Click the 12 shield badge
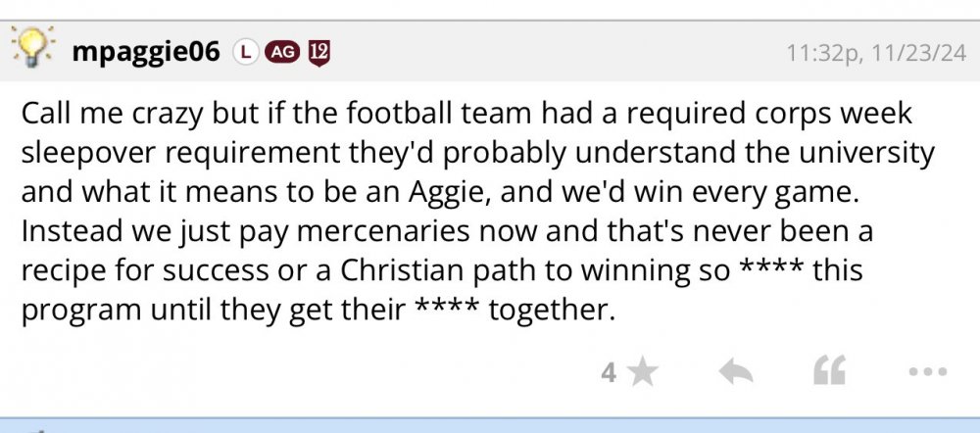This screenshot has height=433, width=980. 318,52
